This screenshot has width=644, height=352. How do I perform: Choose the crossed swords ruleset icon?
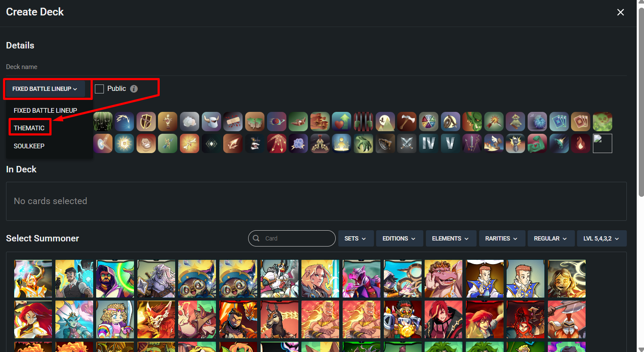407,144
